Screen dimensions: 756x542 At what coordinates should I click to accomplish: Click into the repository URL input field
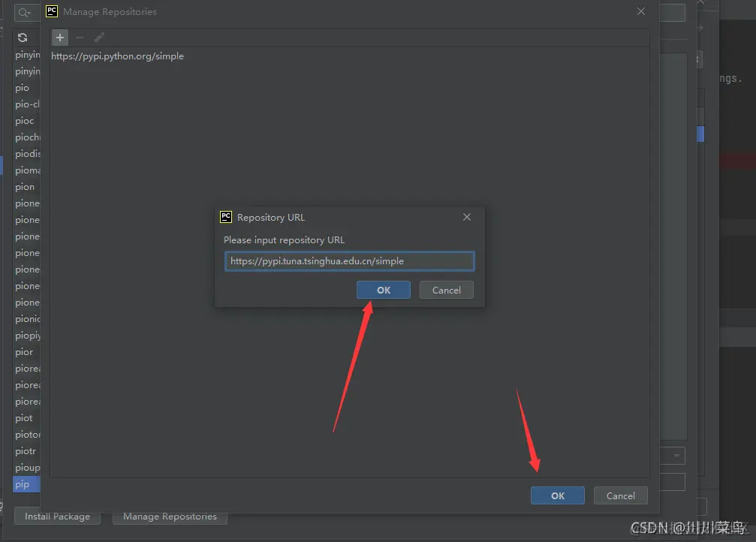click(350, 261)
